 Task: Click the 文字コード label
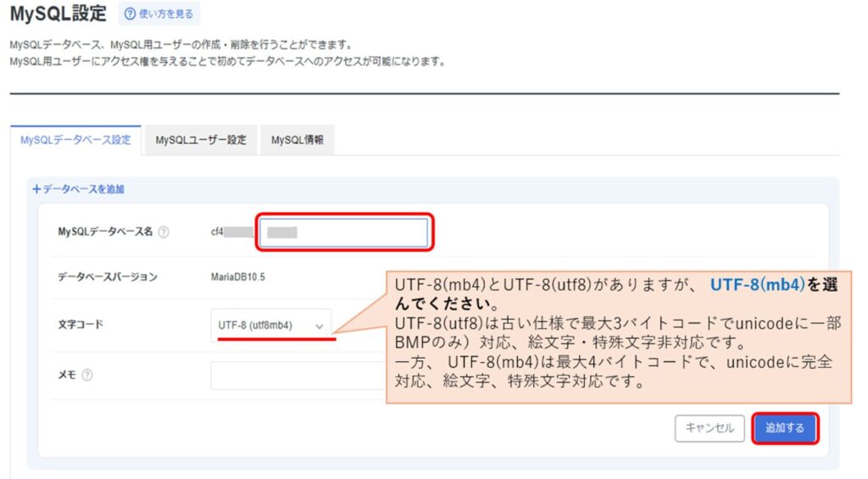point(81,325)
